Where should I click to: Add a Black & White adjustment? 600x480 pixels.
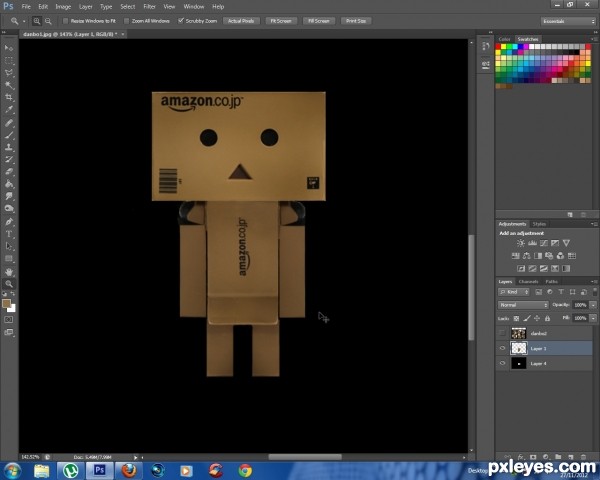point(538,256)
